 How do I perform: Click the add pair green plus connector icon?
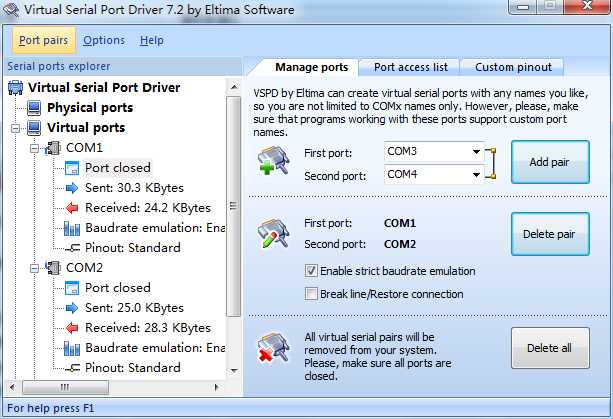[x=273, y=160]
